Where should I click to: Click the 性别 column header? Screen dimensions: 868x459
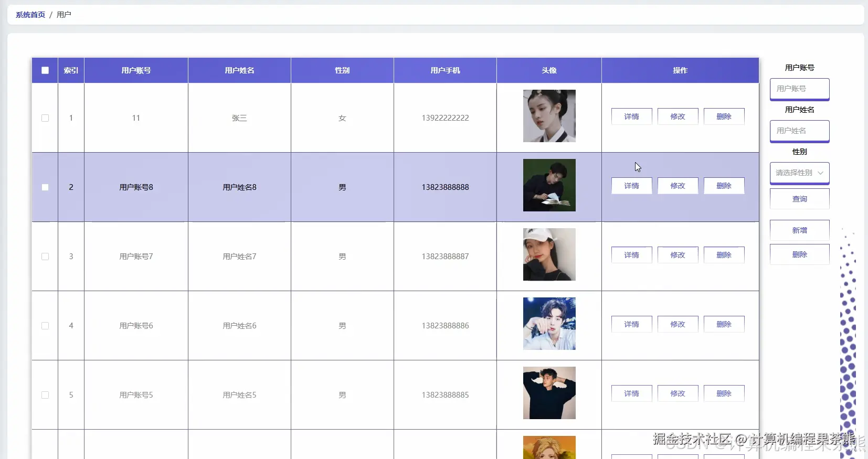coord(342,70)
